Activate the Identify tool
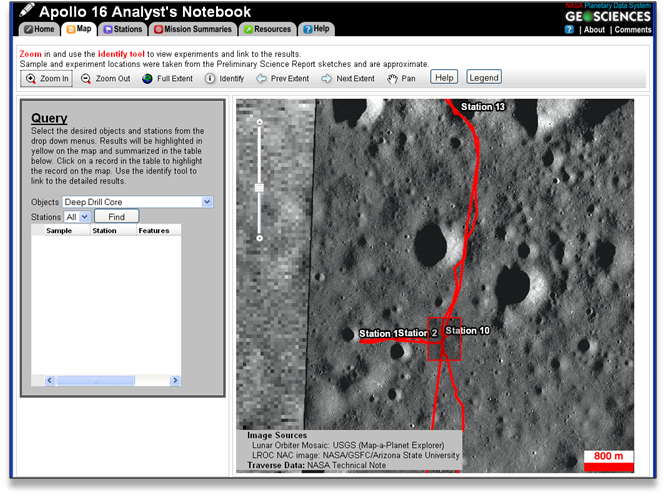 click(x=224, y=78)
